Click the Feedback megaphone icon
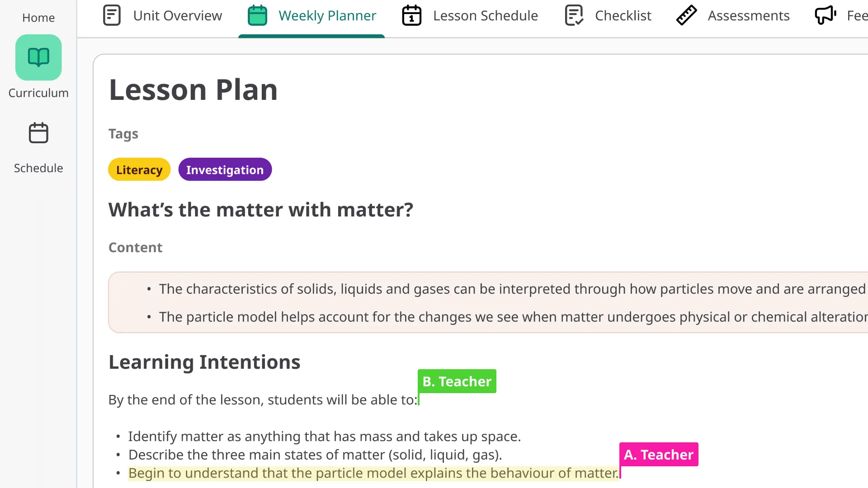The height and width of the screenshot is (488, 868). click(825, 15)
